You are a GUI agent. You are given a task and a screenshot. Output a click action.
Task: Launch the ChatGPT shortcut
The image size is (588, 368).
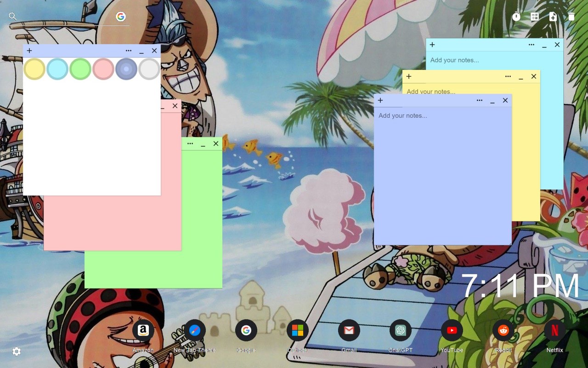click(x=401, y=330)
